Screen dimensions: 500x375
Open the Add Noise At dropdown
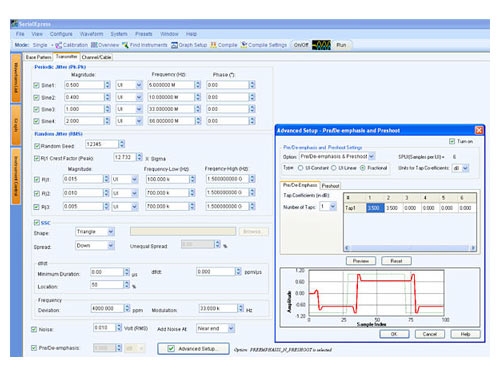231,329
